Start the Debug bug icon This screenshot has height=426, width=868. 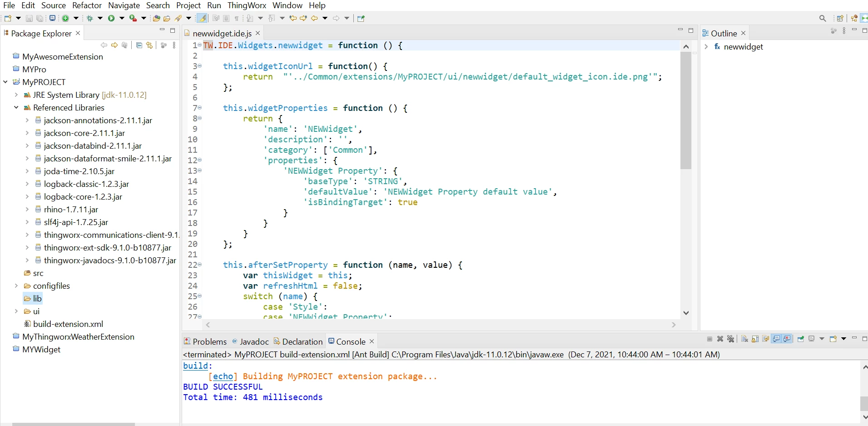[x=90, y=18]
